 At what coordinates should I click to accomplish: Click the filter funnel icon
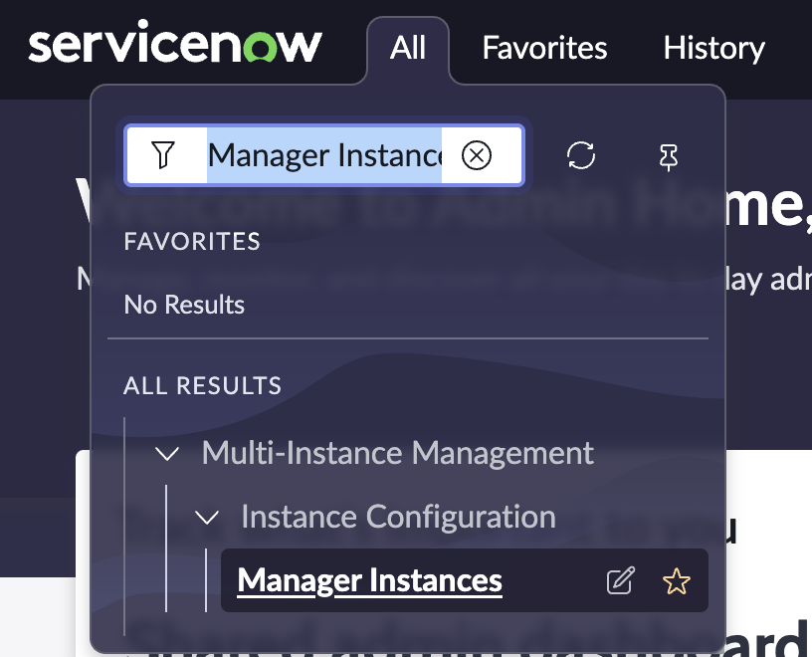pyautogui.click(x=162, y=155)
